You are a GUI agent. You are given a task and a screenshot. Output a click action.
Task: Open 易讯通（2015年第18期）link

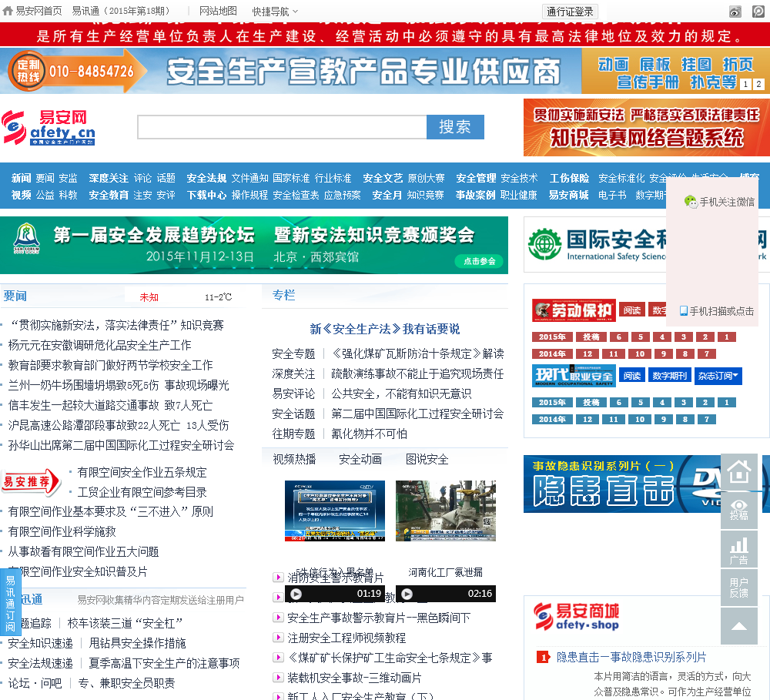pyautogui.click(x=122, y=11)
